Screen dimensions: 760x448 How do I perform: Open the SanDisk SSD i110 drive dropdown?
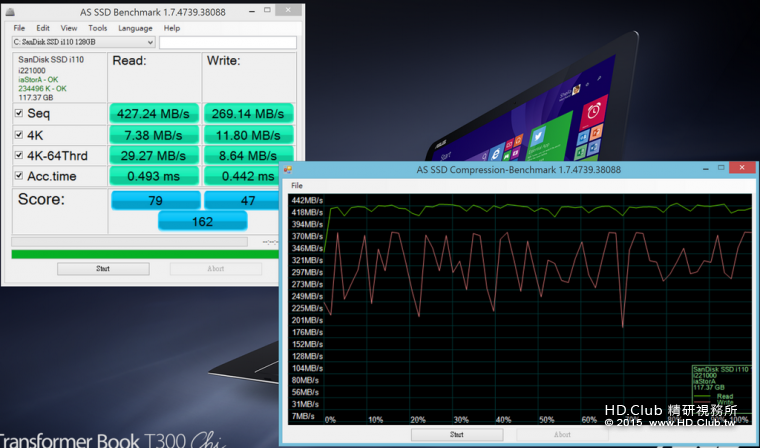(83, 42)
